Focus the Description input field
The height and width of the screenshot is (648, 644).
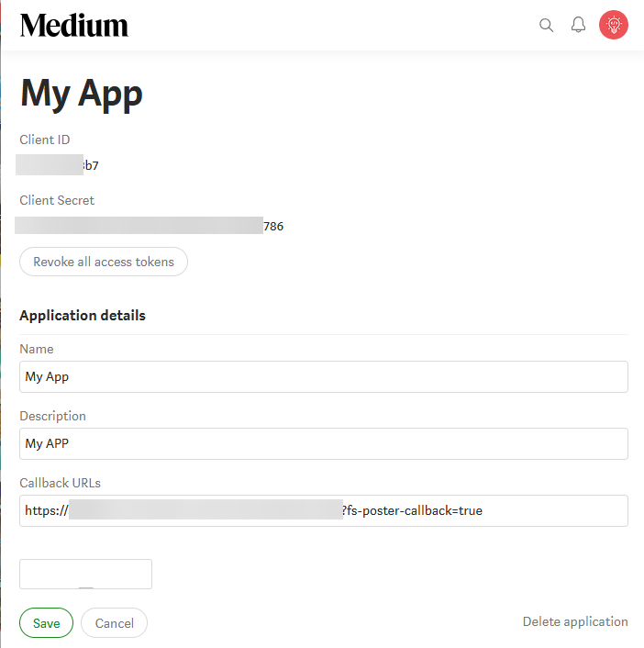point(324,443)
